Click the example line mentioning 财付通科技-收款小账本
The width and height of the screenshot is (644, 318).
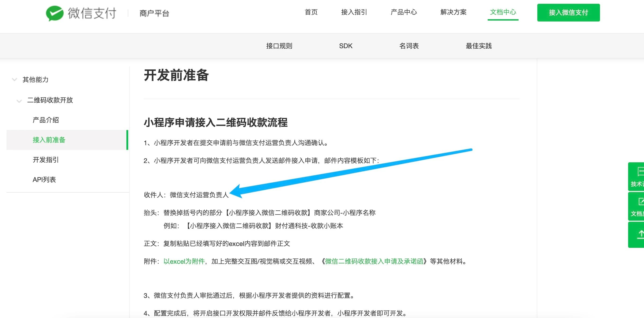(x=253, y=226)
